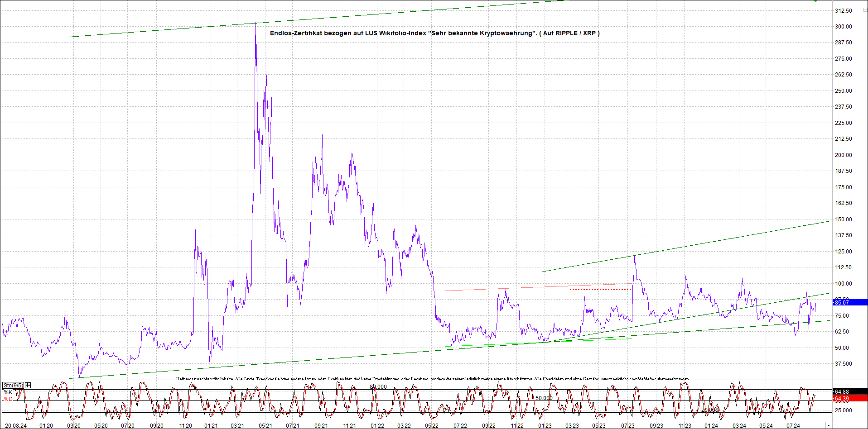868x429 pixels.
Task: Click the 80.000 stochastic level label
Action: point(378,387)
